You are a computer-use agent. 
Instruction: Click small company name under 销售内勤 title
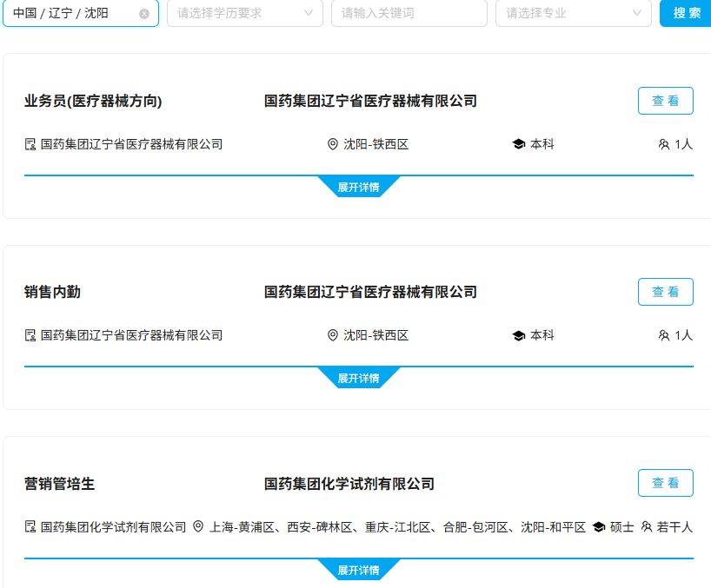[x=131, y=335]
